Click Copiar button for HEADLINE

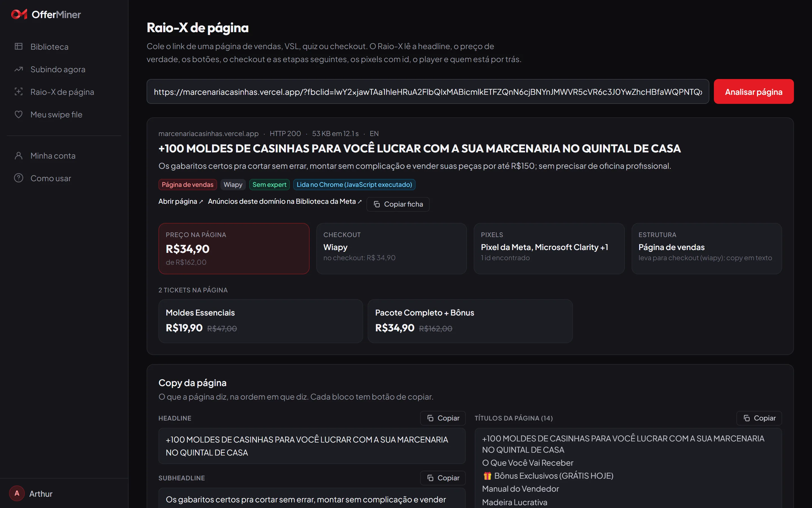443,418
